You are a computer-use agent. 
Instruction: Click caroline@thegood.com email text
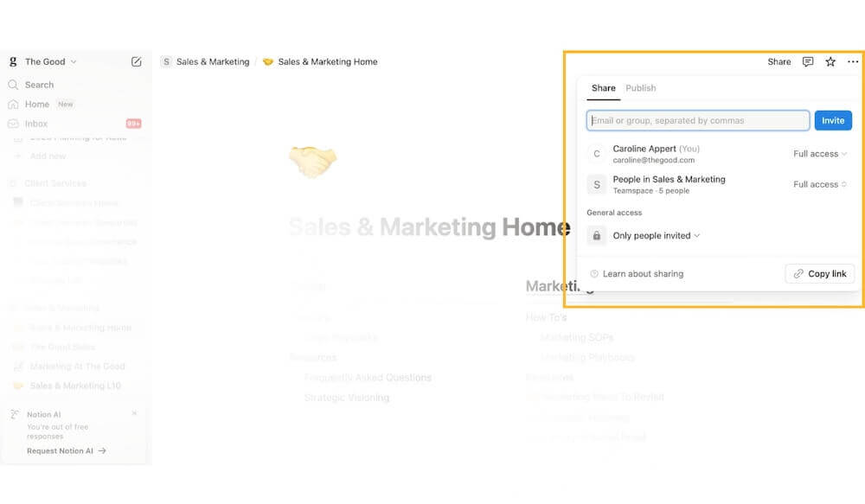pyautogui.click(x=654, y=161)
